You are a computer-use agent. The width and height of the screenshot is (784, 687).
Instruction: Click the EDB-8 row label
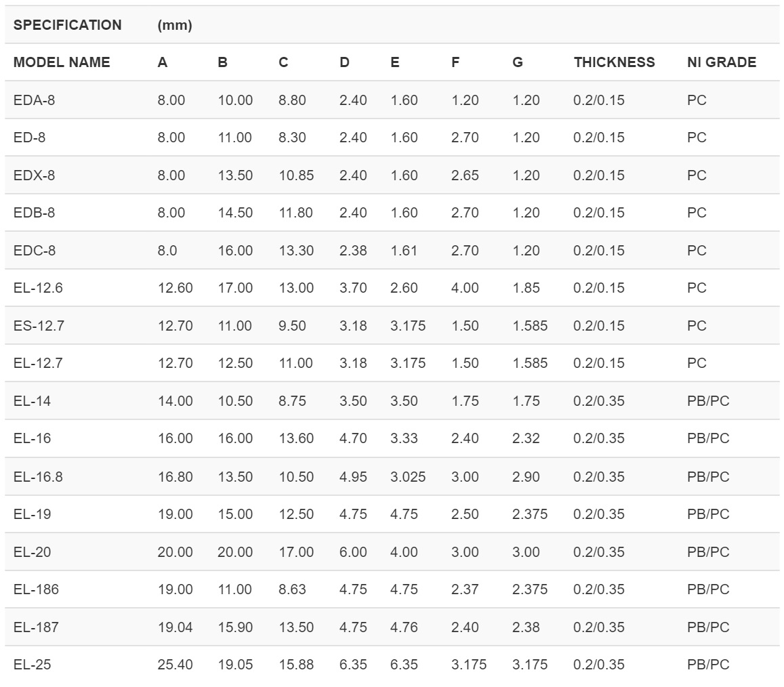pyautogui.click(x=34, y=213)
